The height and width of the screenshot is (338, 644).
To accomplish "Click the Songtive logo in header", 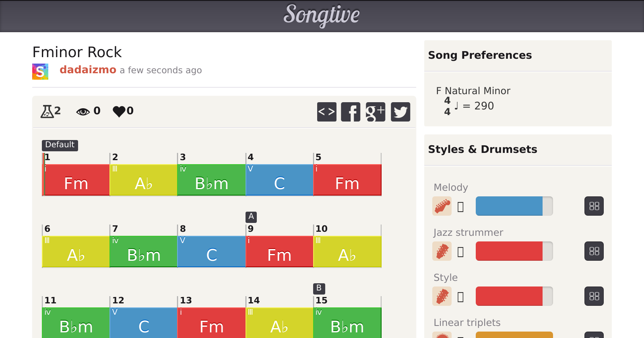I will point(322,15).
